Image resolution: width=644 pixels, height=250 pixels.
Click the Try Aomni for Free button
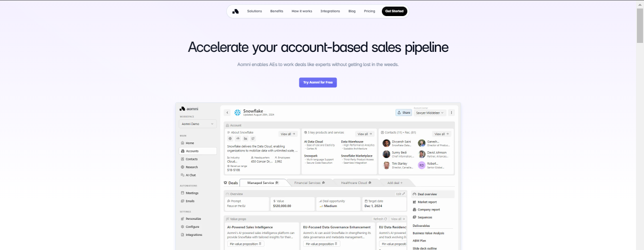pos(318,83)
